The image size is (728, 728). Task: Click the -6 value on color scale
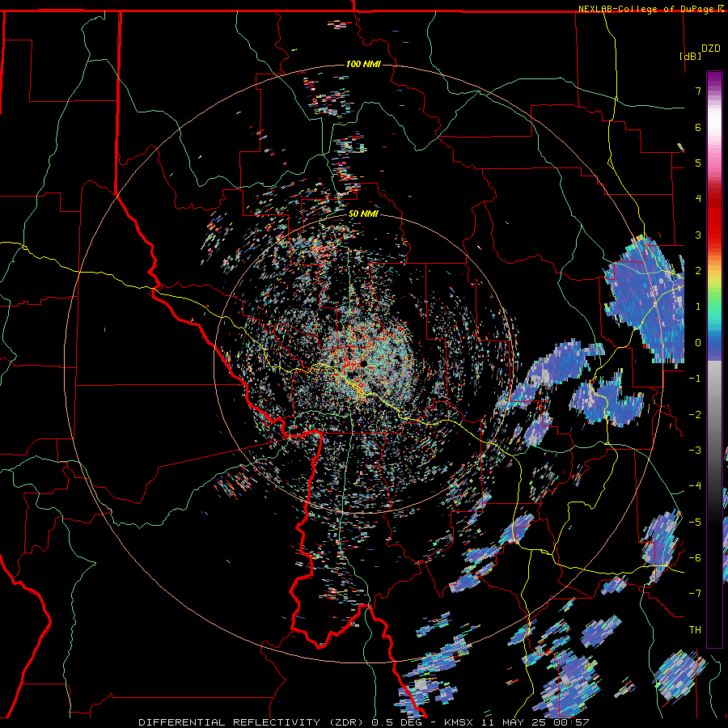point(695,558)
